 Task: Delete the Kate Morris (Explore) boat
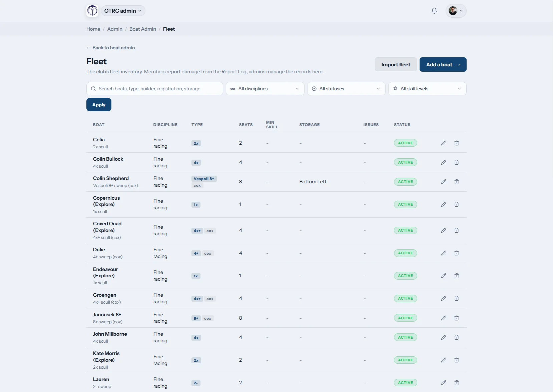tap(456, 360)
